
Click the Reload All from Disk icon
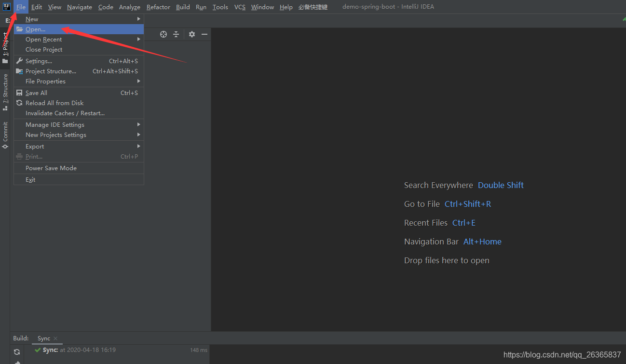[x=19, y=103]
